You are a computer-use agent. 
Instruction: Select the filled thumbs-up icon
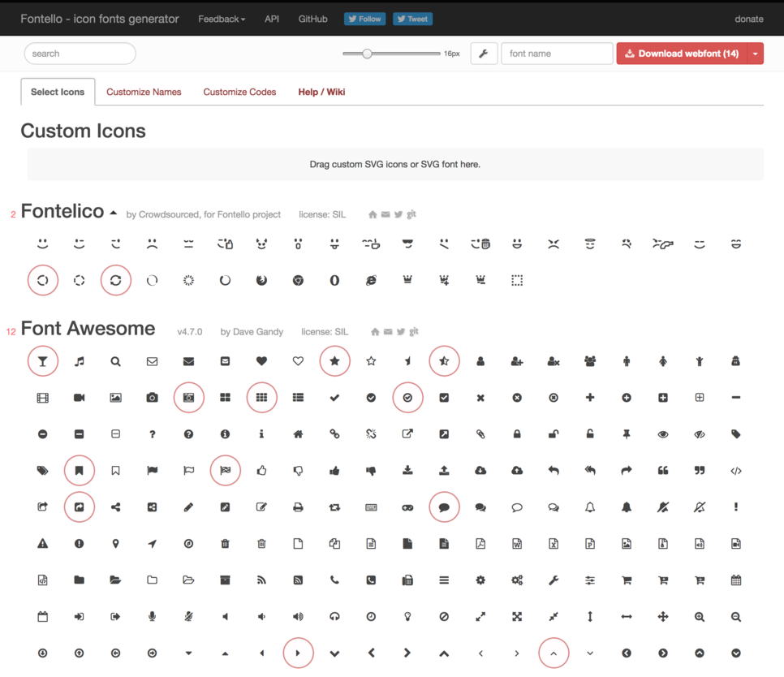coord(334,471)
